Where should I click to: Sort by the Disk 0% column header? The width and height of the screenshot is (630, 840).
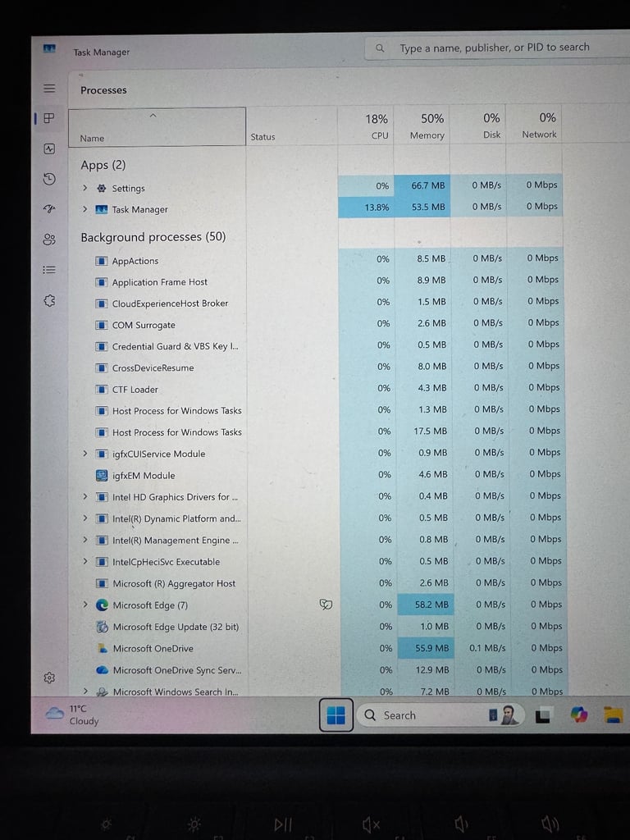pyautogui.click(x=478, y=125)
